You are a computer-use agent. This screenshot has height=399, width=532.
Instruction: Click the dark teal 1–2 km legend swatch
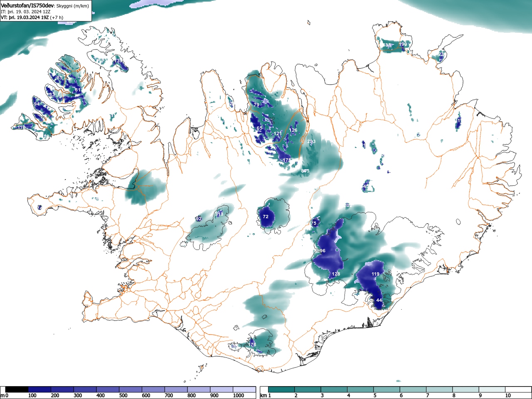coord(282,389)
